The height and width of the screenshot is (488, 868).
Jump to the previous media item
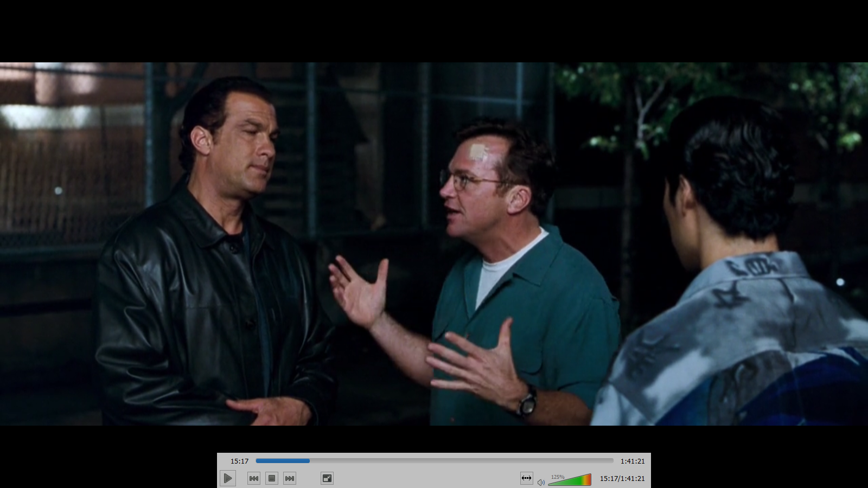click(253, 478)
